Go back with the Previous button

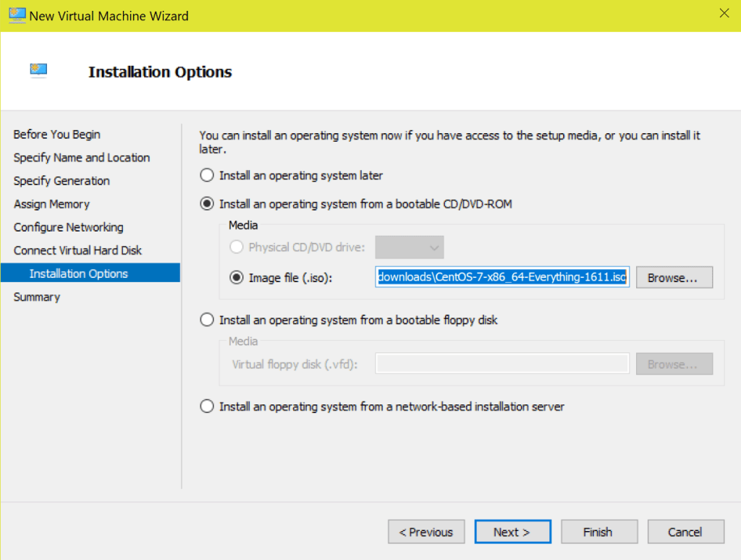(x=426, y=531)
